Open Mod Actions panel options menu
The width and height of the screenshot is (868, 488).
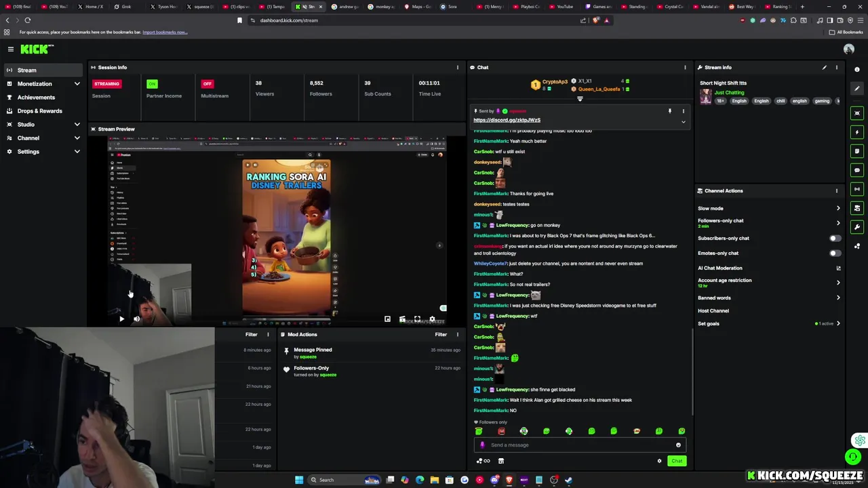(458, 334)
